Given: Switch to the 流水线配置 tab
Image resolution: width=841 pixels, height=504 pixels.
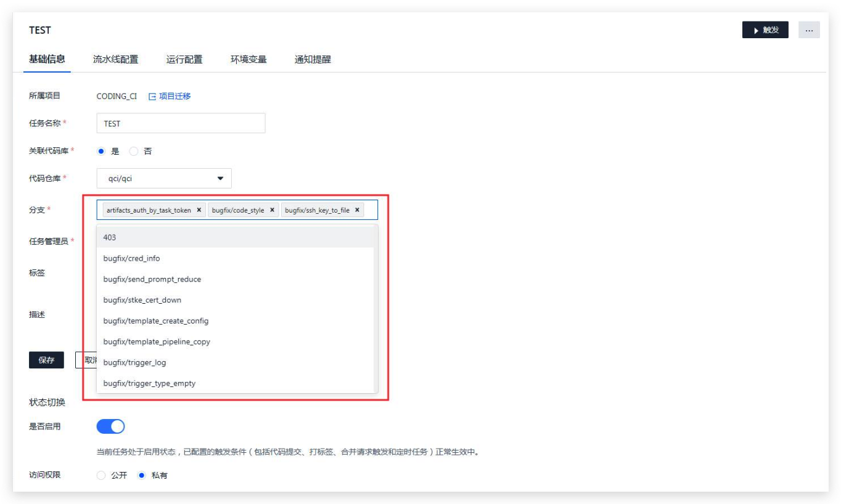Looking at the screenshot, I should coord(115,59).
